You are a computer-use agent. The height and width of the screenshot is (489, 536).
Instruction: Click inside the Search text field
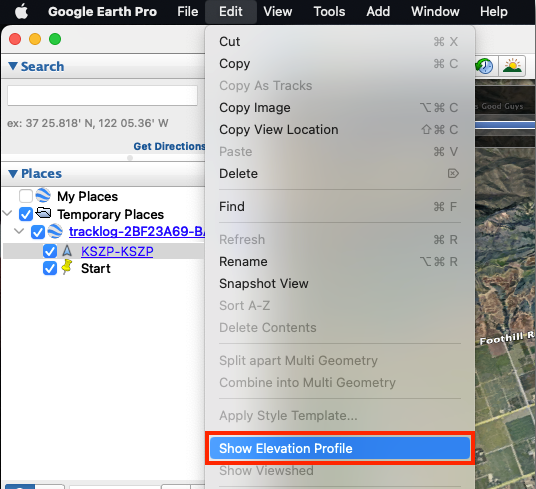click(x=103, y=95)
